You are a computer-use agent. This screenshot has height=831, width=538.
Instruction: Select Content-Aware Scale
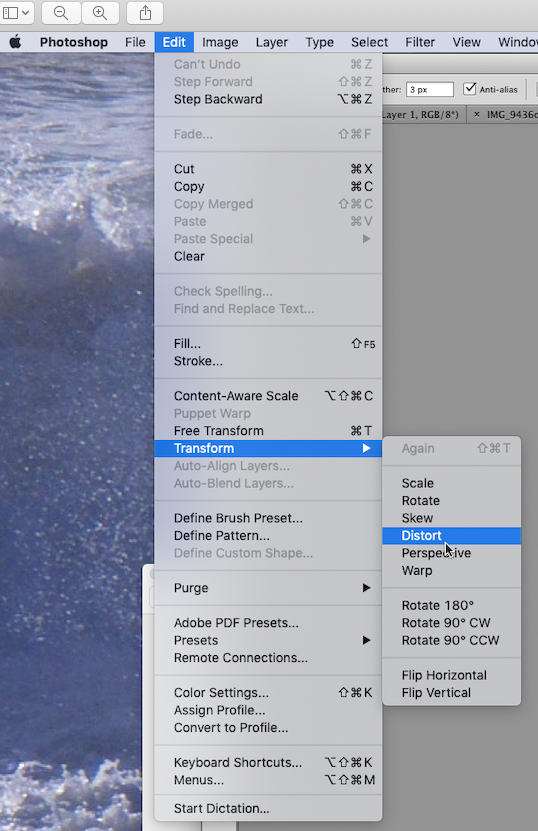(268, 396)
